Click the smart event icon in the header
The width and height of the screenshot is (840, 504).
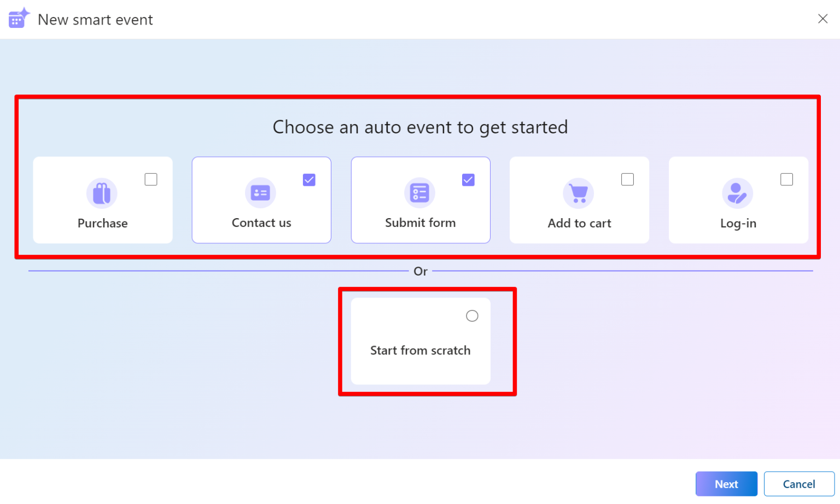[17, 17]
